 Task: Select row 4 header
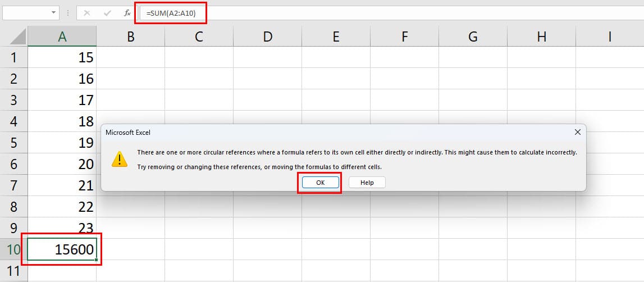[14, 121]
